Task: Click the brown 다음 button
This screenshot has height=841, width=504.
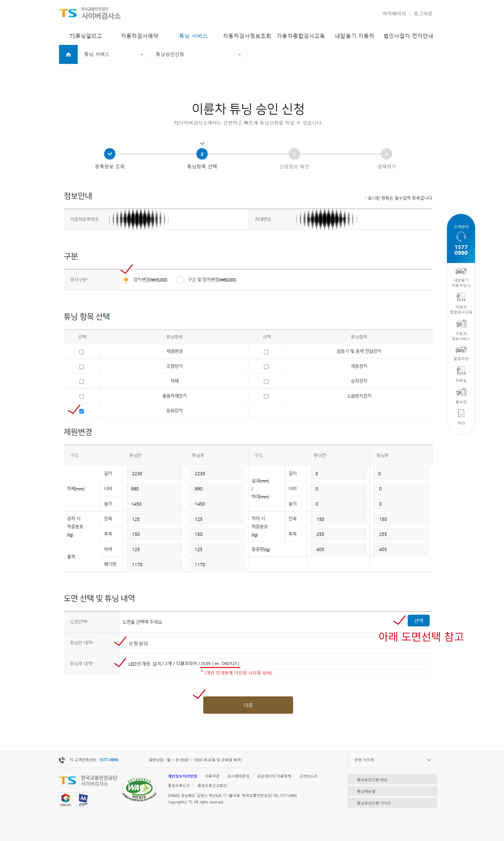Action: (x=248, y=705)
